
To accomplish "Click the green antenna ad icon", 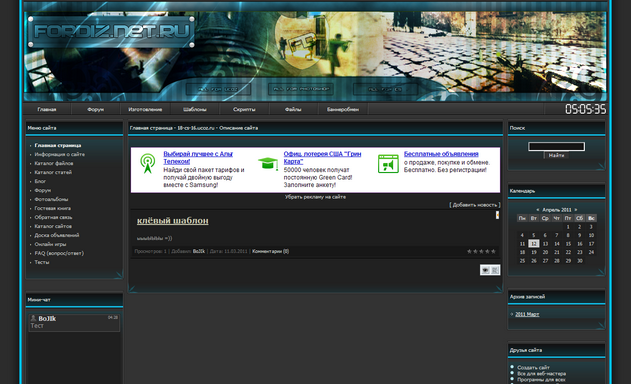I will pyautogui.click(x=148, y=163).
